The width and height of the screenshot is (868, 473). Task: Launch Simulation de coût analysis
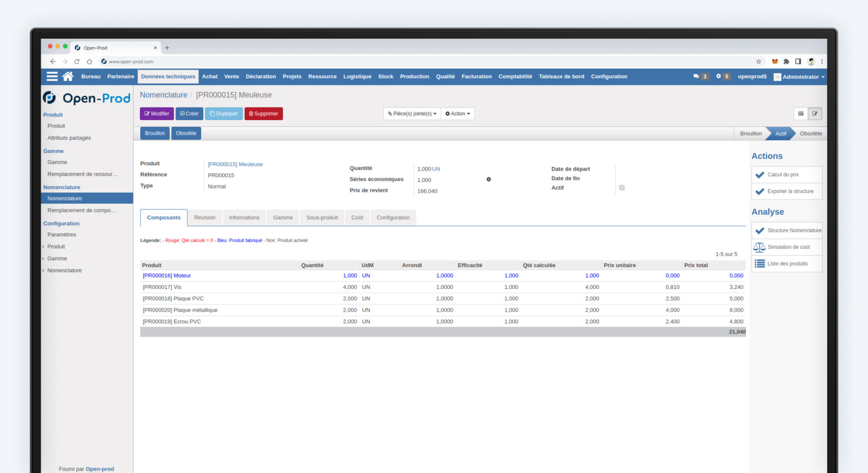tap(786, 247)
